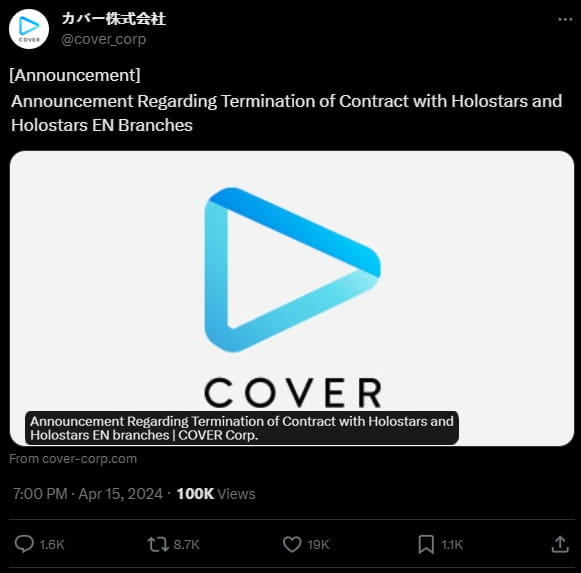Click the 1.1K bookmarks count
Viewport: 581px width, 573px height.
[452, 544]
